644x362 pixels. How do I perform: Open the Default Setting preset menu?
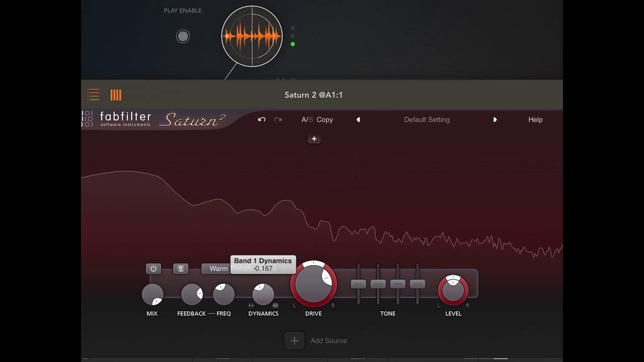[427, 120]
